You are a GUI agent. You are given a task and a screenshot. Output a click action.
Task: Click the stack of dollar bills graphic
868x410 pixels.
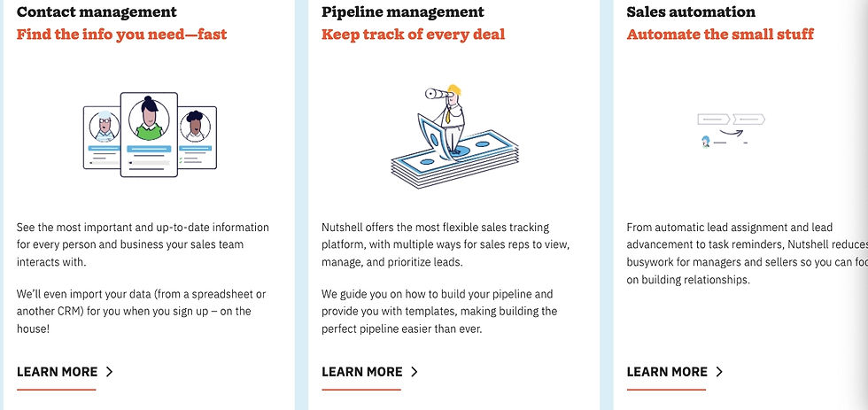coord(454,159)
